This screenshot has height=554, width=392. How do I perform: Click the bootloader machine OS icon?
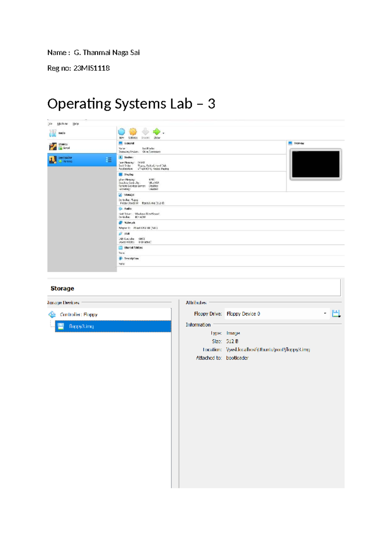tap(53, 160)
